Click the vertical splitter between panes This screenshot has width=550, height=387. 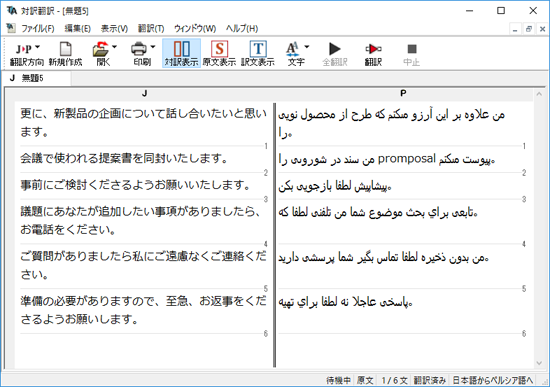coord(275,235)
